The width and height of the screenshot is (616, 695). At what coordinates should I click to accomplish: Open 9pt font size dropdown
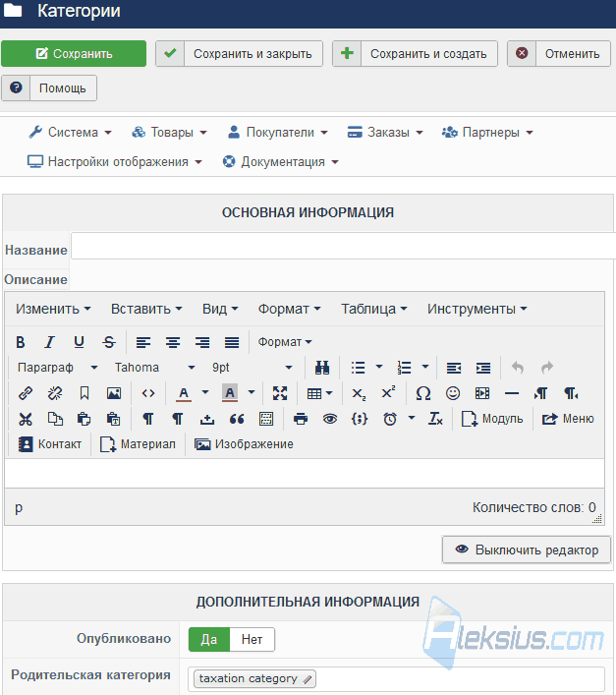coord(252,368)
